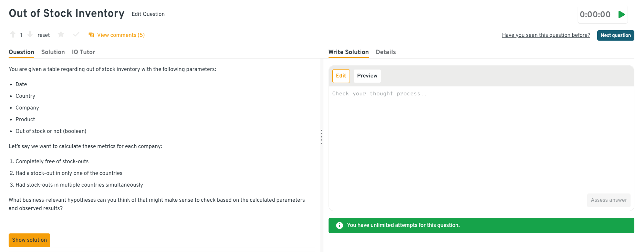Mark the question done with the checkmark

[x=76, y=34]
